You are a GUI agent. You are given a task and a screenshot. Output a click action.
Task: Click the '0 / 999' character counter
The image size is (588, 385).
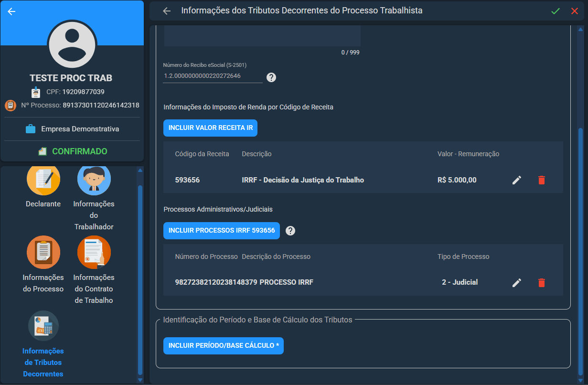pyautogui.click(x=350, y=53)
